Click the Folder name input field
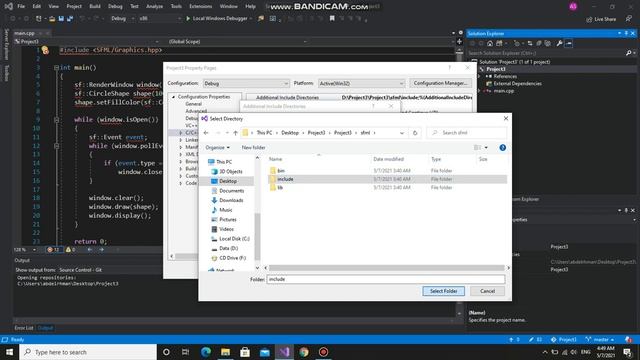640x360 pixels. point(386,279)
